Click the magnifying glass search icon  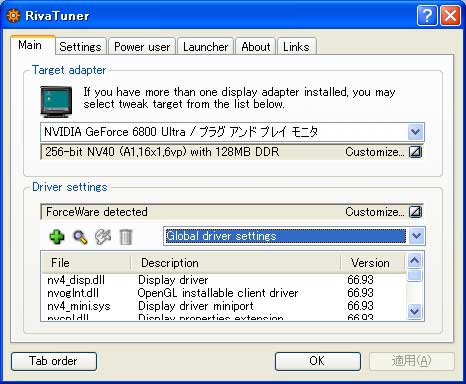pos(80,237)
